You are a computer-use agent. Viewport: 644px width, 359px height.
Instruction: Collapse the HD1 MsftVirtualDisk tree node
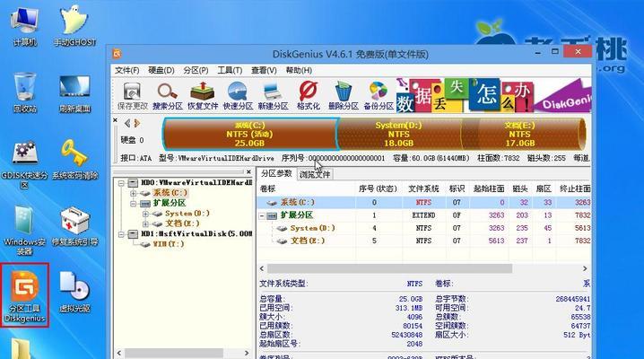(x=122, y=234)
